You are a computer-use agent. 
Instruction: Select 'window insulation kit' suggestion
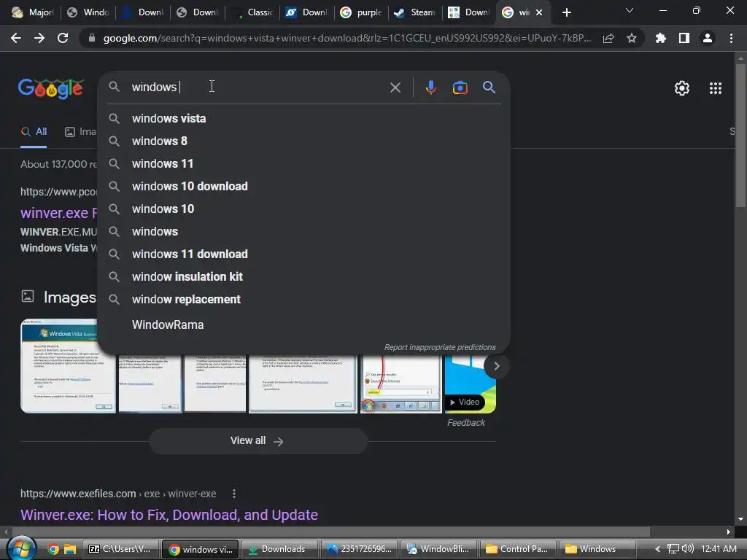pos(304,276)
